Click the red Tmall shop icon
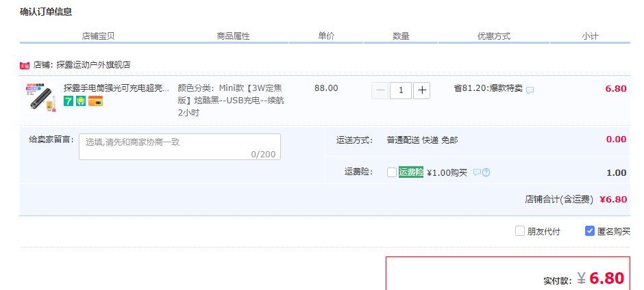 click(25, 65)
